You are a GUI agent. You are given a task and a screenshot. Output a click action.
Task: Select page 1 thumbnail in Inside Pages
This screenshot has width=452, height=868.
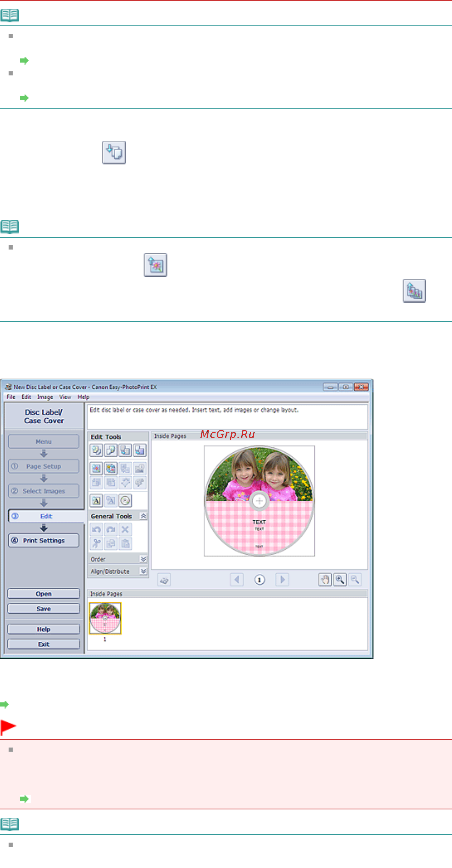[105, 618]
